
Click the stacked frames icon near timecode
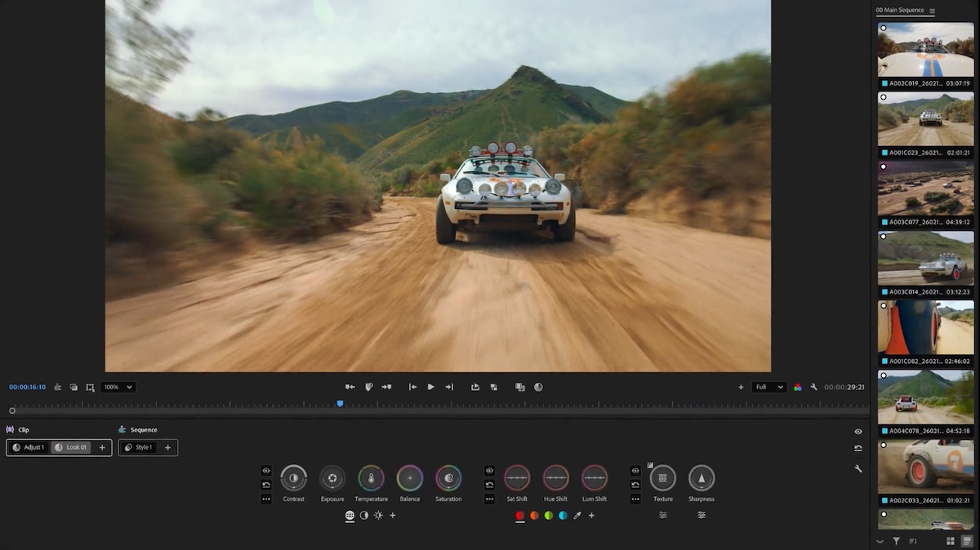[73, 387]
